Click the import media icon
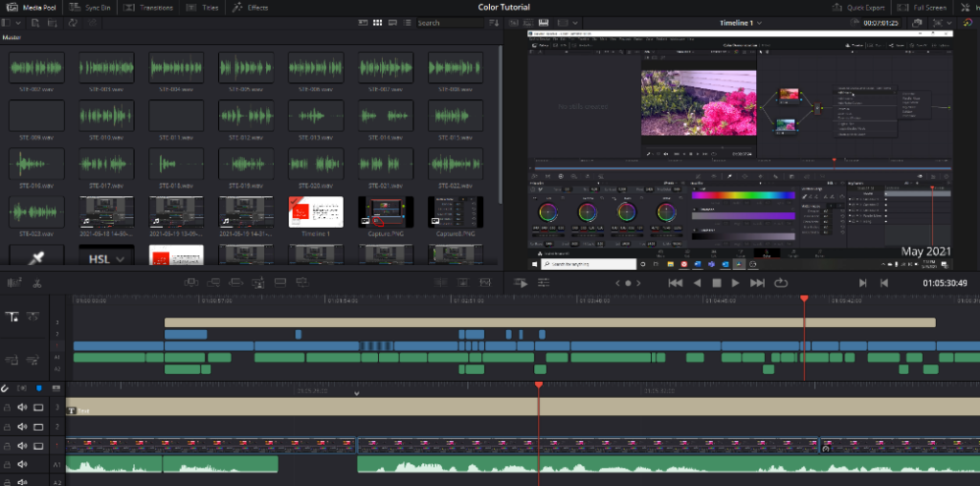 point(36,23)
